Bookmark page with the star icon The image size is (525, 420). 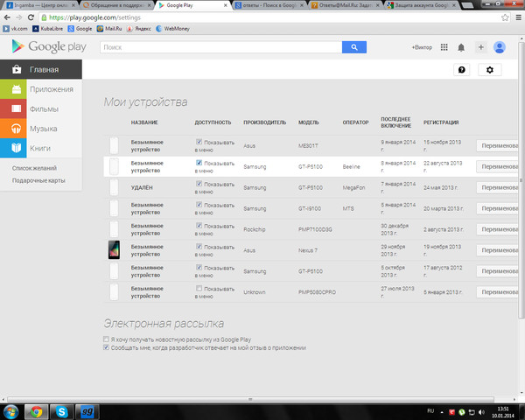coord(505,17)
